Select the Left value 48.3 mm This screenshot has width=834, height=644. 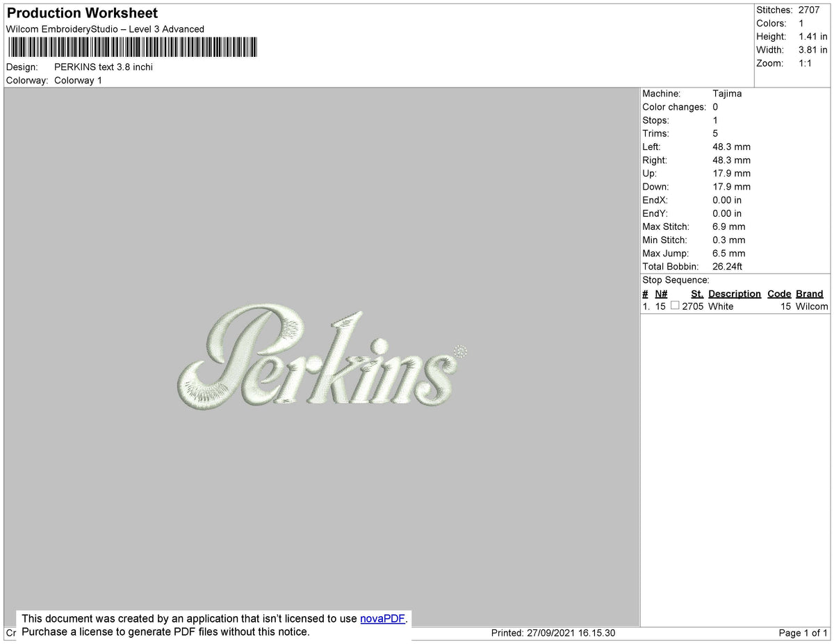[x=731, y=147]
